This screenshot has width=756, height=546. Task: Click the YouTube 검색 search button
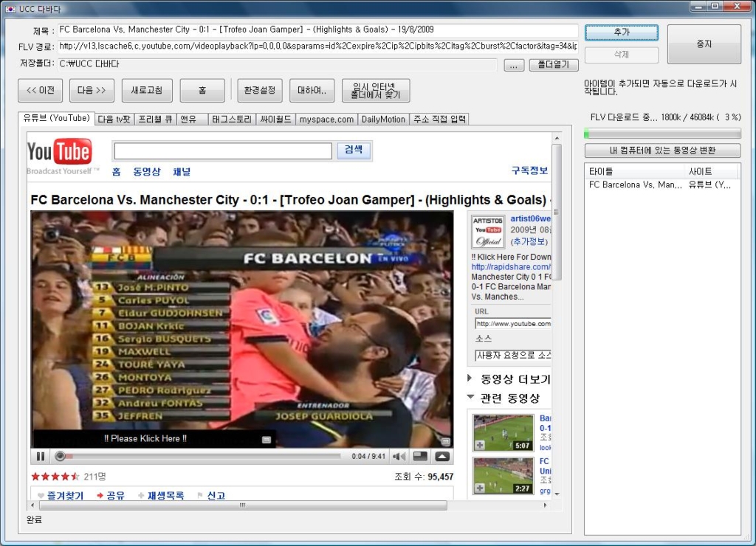point(354,150)
